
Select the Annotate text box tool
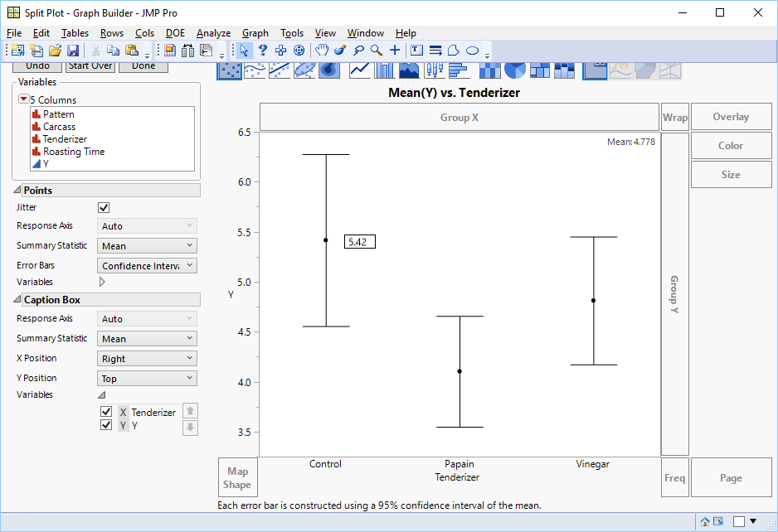coord(416,50)
